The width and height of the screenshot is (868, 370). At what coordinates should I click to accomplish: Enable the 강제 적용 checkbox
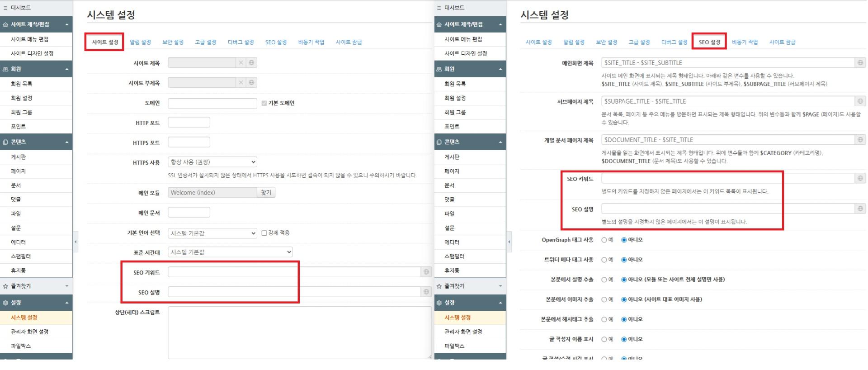point(264,233)
